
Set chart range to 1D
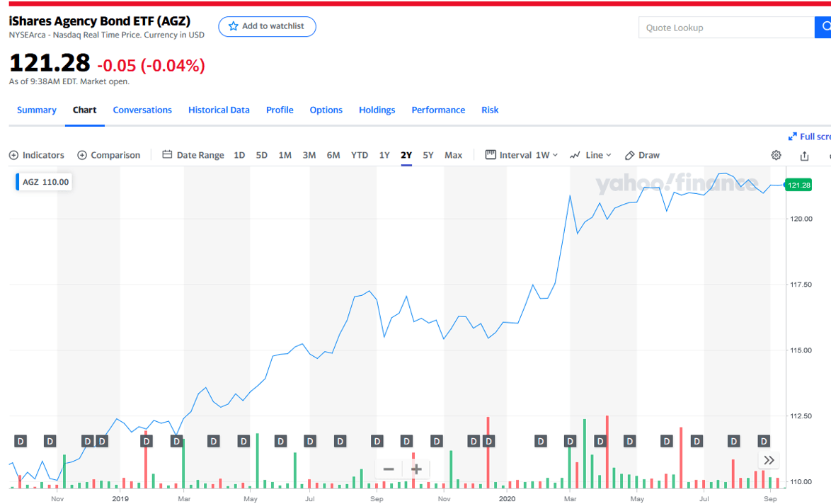click(x=239, y=155)
